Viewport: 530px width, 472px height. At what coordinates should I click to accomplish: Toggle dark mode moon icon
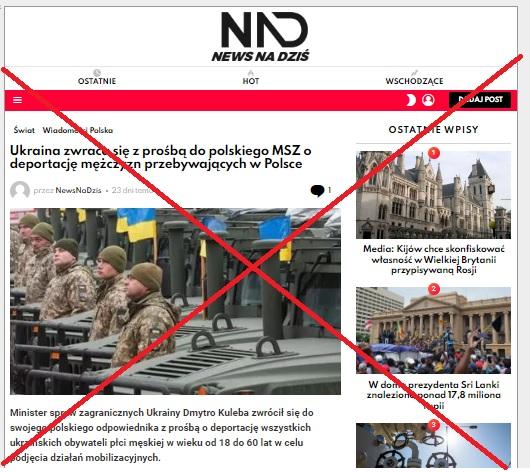(x=410, y=100)
